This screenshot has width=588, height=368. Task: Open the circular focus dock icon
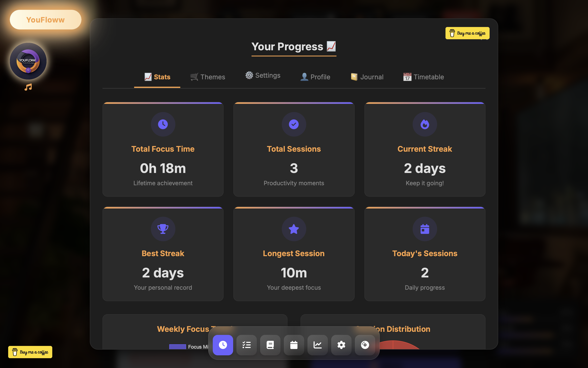pyautogui.click(x=365, y=345)
